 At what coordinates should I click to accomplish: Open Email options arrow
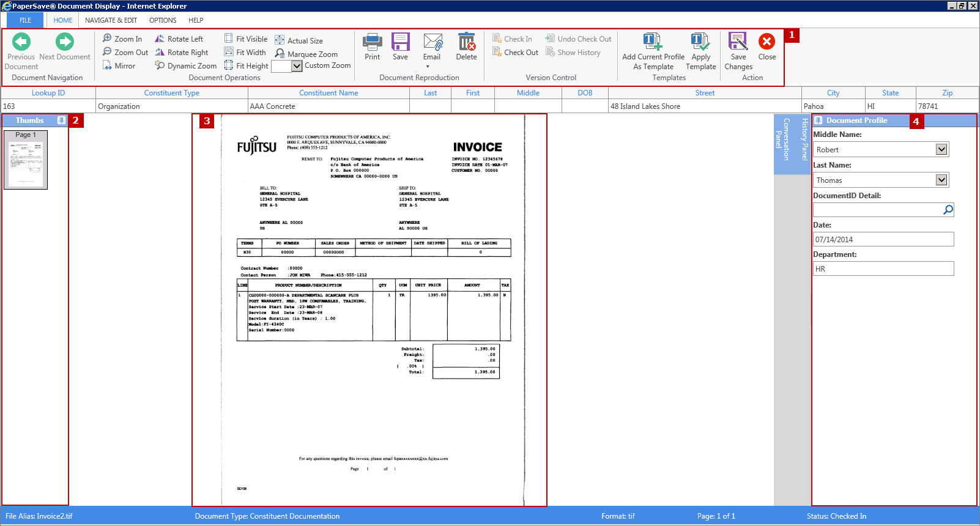pos(428,66)
